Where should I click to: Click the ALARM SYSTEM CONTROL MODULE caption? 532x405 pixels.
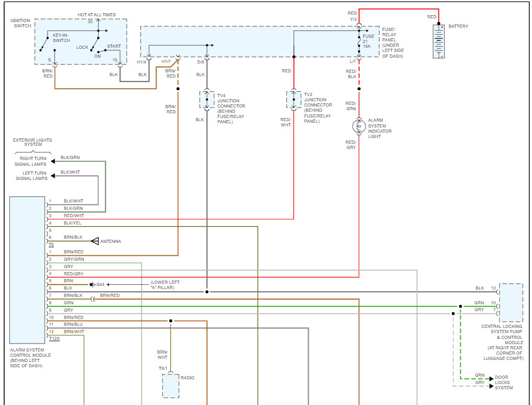[30, 358]
